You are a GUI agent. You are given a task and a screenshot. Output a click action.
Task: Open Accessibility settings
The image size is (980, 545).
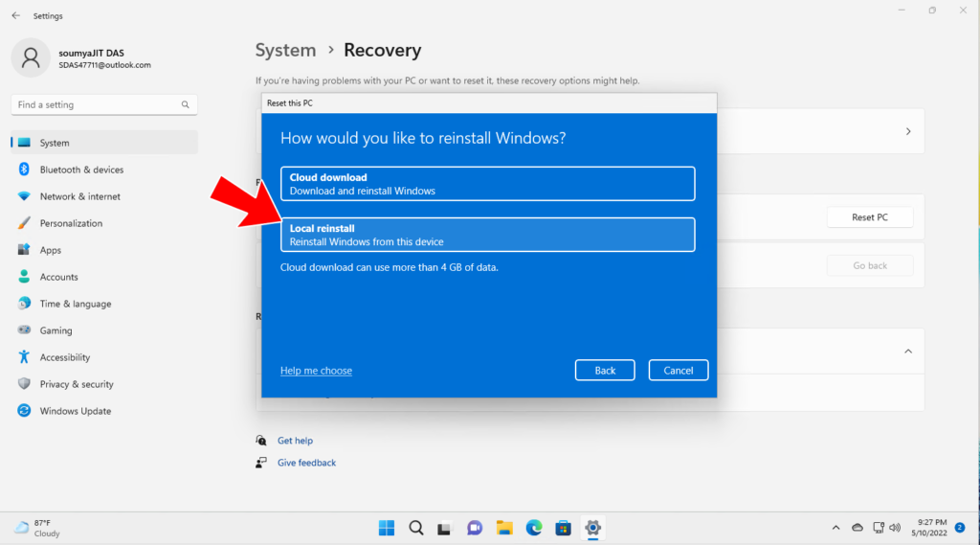pos(104,357)
